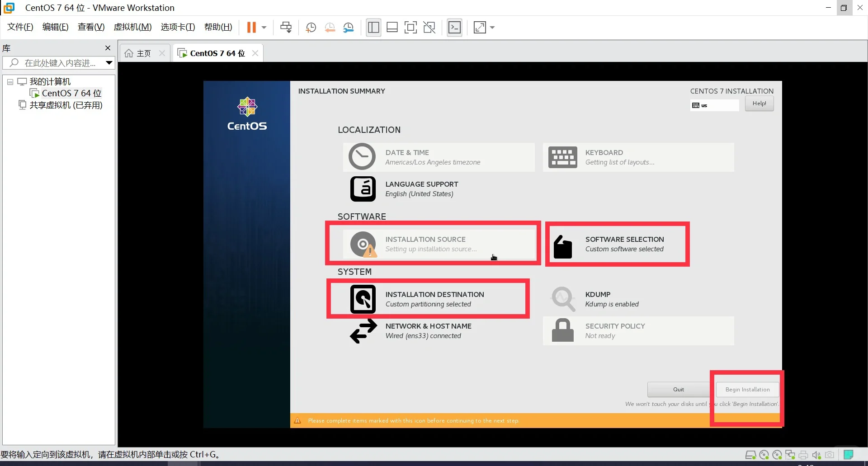Switch to the 主页 tab
Screen dimensions: 868x466
point(139,53)
